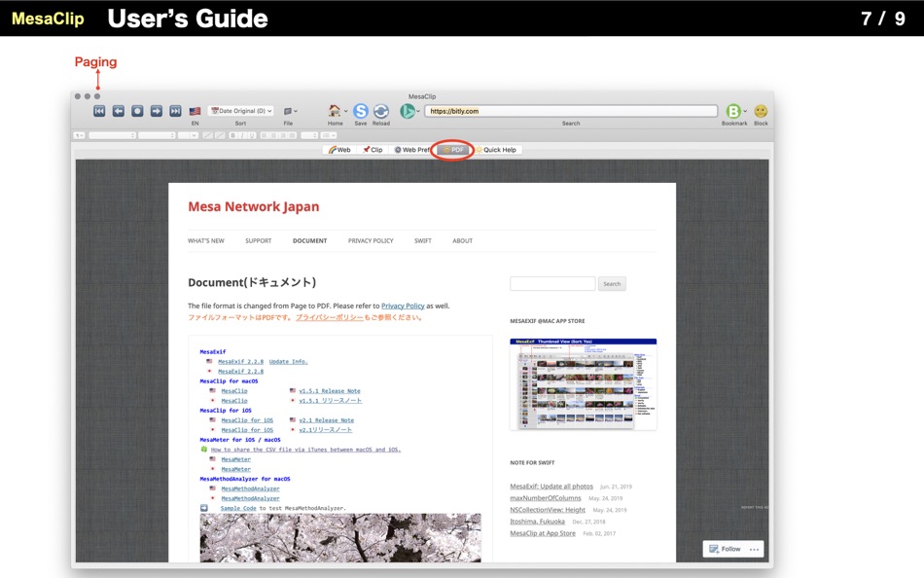Follow the Japanese プライバシーポリシー link
924x578 pixels.
coord(329,317)
